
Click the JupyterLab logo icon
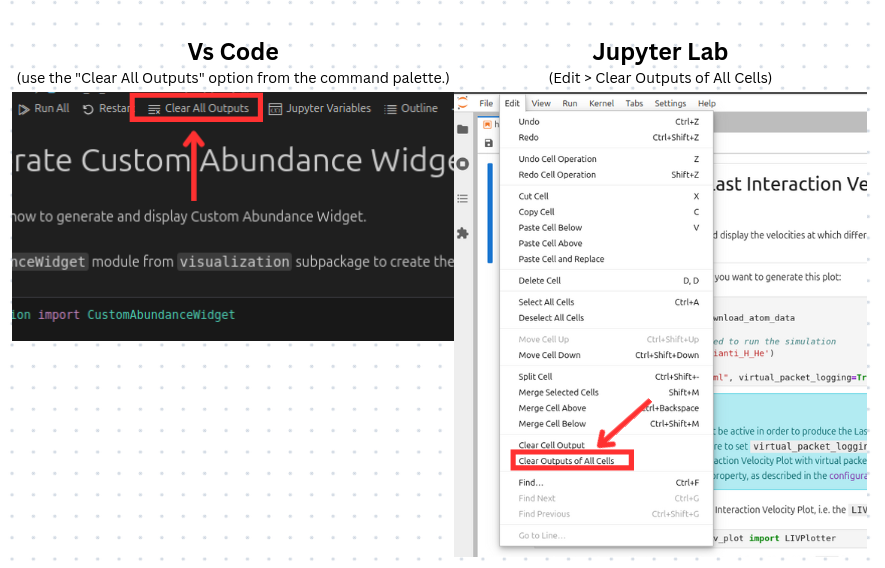(x=463, y=103)
